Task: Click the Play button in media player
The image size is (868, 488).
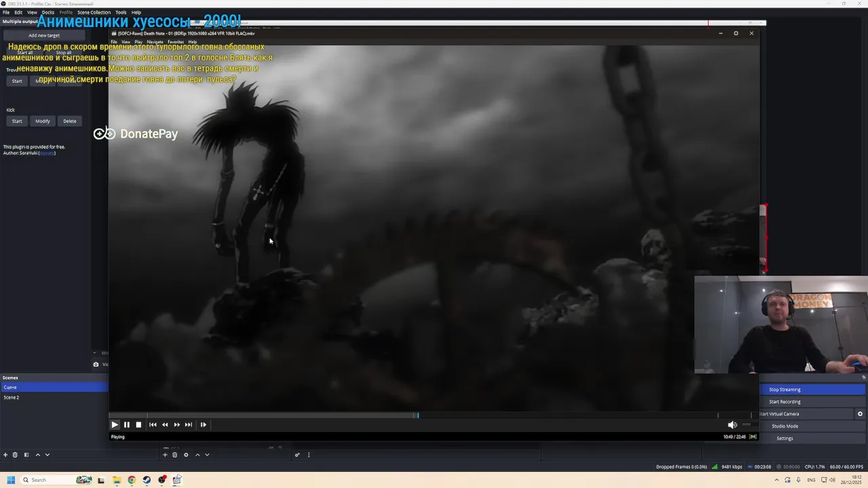Action: click(x=115, y=424)
